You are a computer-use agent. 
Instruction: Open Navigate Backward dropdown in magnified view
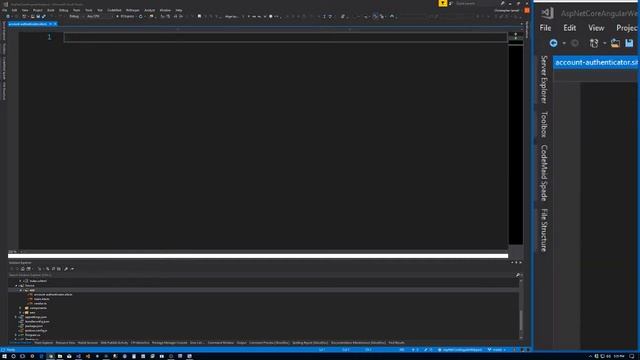[x=564, y=43]
